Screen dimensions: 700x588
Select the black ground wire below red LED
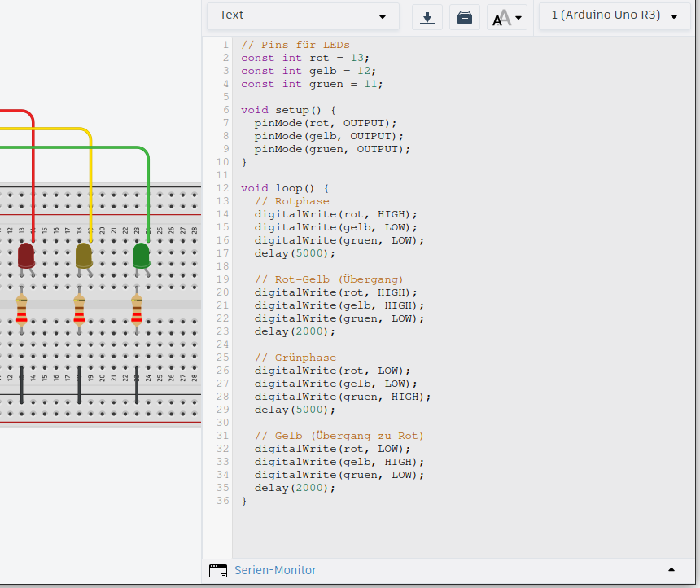click(x=21, y=385)
